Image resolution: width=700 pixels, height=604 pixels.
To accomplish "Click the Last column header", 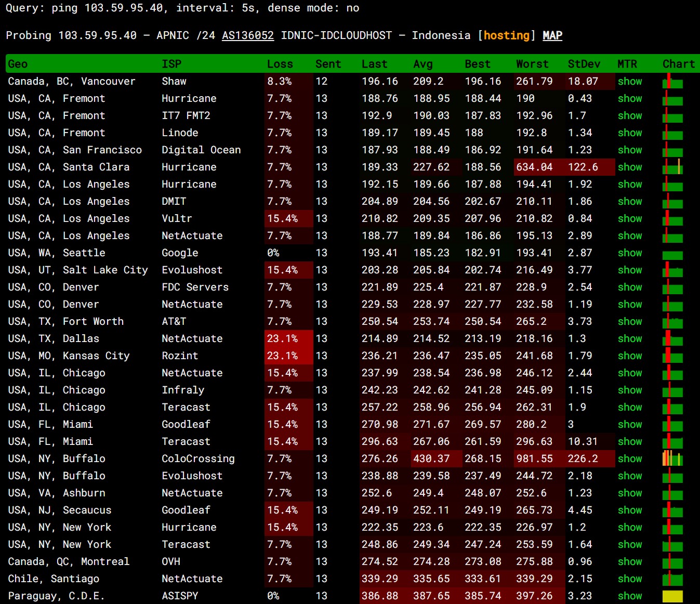I will (x=374, y=64).
